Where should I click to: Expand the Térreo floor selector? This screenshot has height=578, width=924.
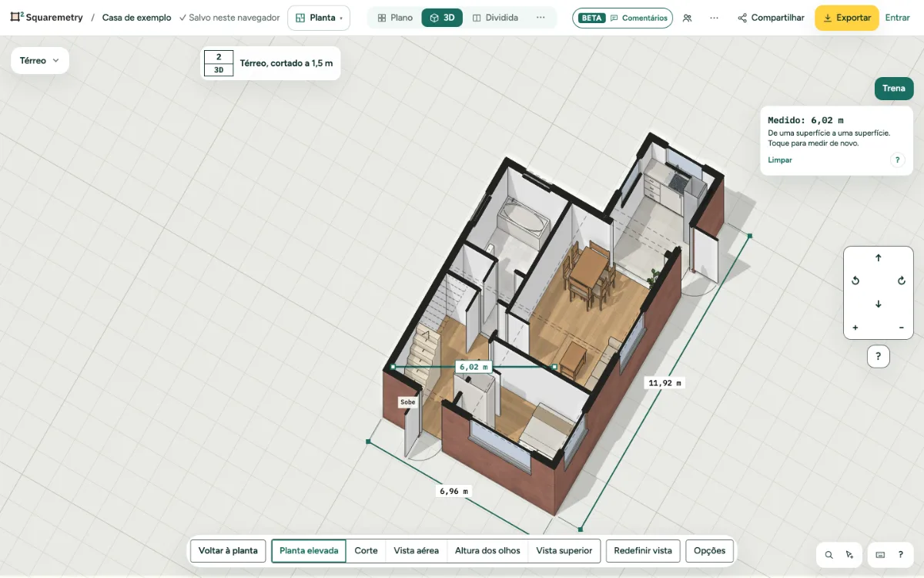[x=39, y=61]
